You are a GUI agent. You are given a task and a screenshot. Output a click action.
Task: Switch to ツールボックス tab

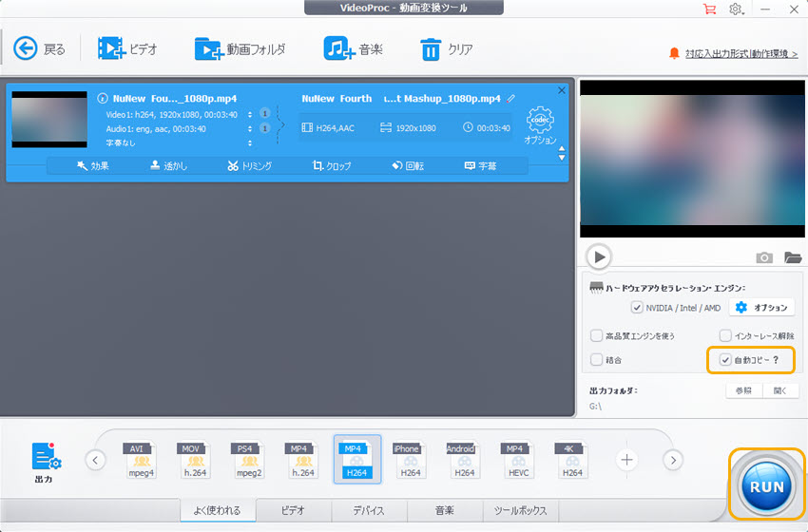coord(521,510)
